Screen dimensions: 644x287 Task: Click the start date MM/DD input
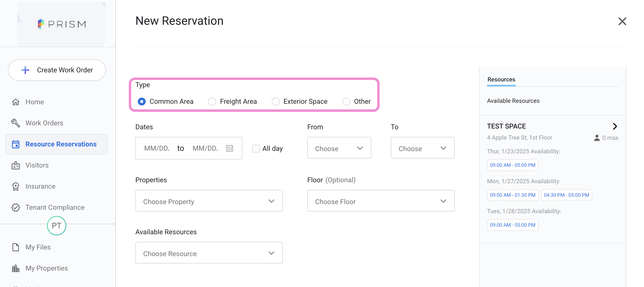pyautogui.click(x=157, y=148)
